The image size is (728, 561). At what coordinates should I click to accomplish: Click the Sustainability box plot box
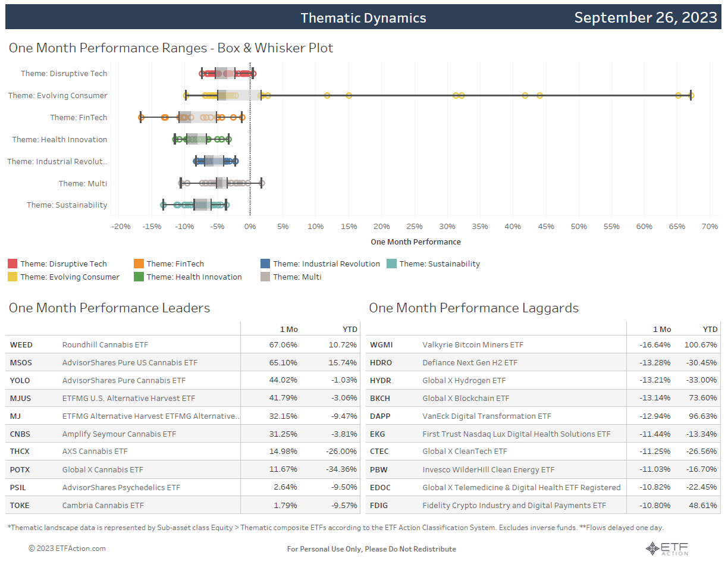[x=202, y=205]
